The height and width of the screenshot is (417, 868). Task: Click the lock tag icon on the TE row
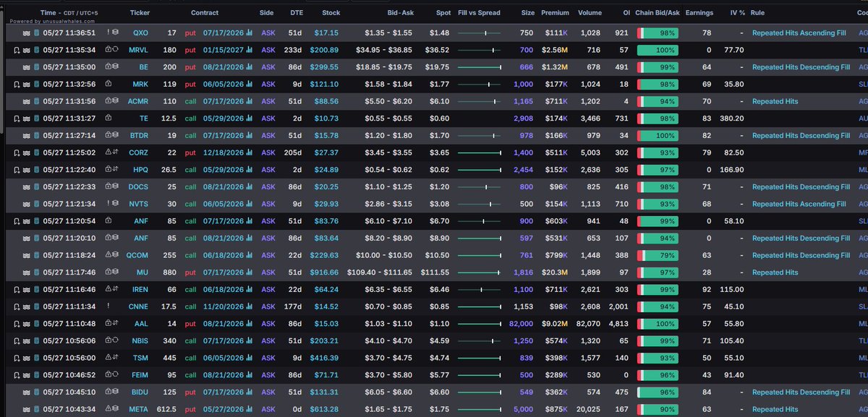coord(109,117)
